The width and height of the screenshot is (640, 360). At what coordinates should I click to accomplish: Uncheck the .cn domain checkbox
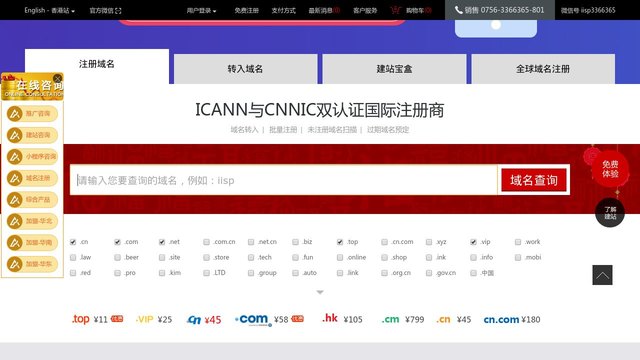[73, 242]
